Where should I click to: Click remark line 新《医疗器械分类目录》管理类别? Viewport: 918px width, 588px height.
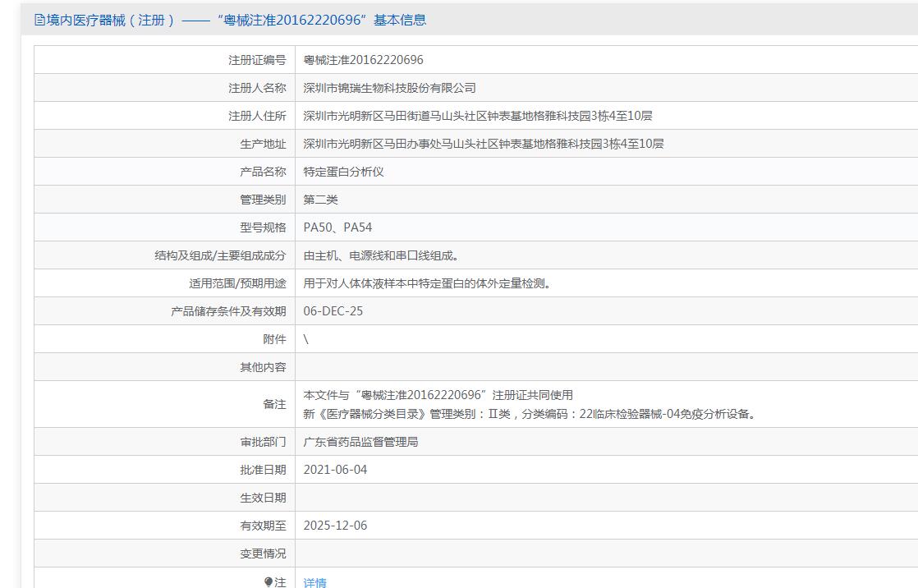pos(530,414)
